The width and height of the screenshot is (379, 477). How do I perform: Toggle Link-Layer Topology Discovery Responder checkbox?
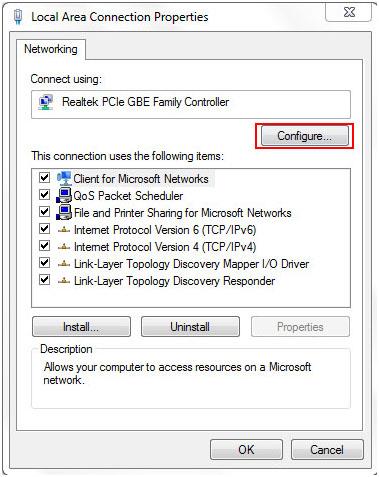pos(44,280)
